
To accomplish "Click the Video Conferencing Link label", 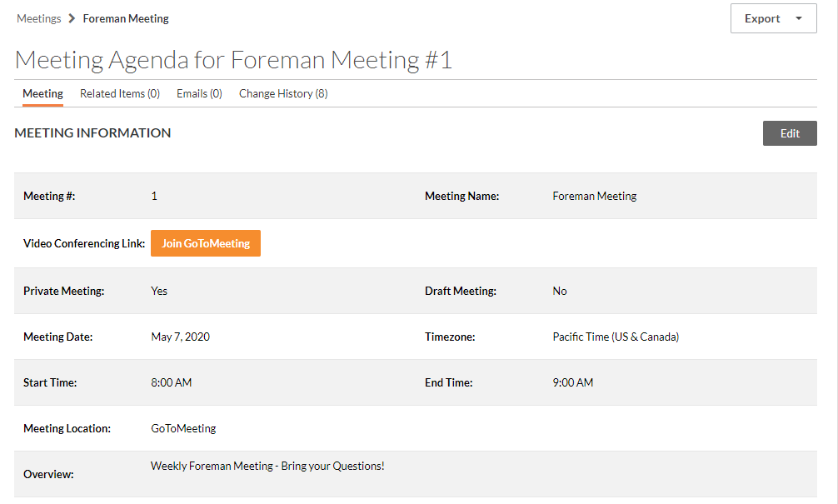I will pyautogui.click(x=84, y=244).
